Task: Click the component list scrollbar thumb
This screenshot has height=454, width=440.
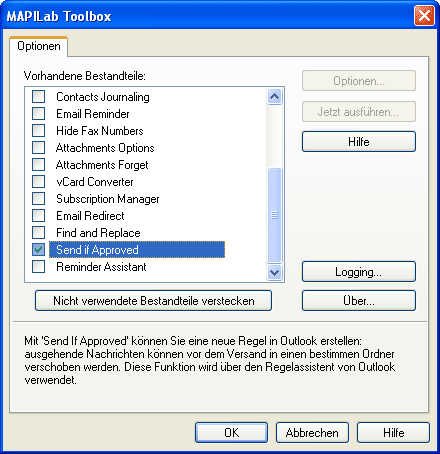Action: pos(275,215)
